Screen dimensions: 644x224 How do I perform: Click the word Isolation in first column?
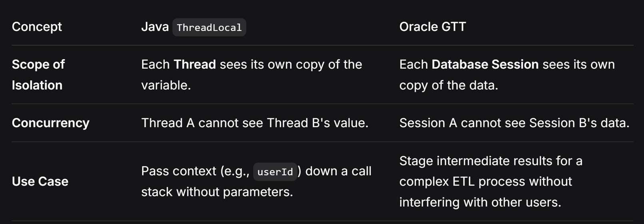coord(37,85)
